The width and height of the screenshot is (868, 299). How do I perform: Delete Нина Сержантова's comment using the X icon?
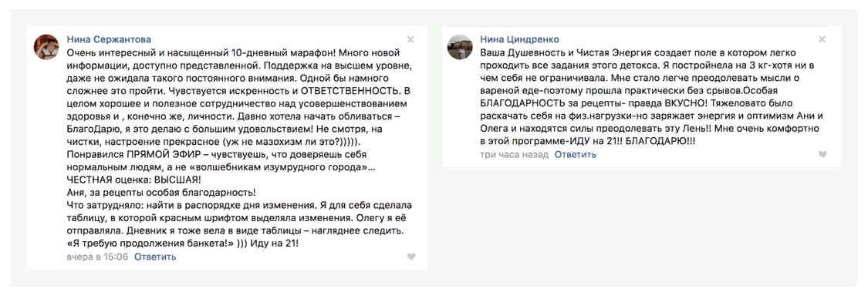(410, 39)
